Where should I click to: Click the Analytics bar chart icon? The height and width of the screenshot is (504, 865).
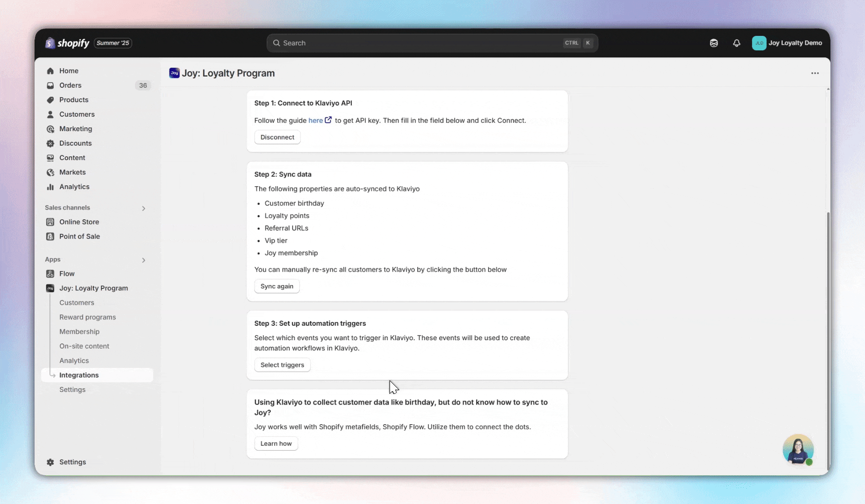[x=50, y=187]
